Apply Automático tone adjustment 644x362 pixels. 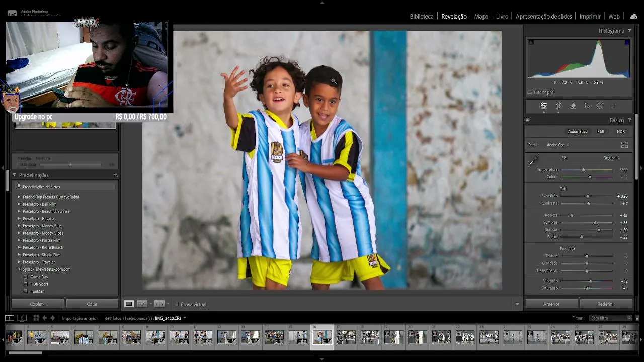(x=578, y=132)
